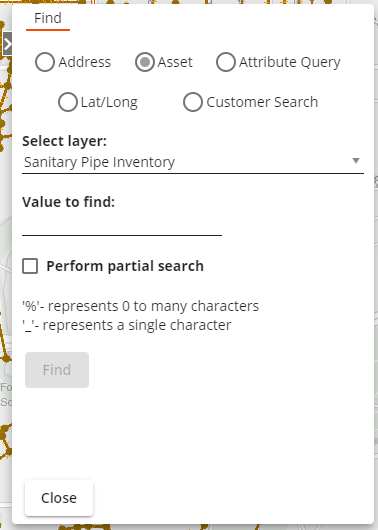Choose the Attribute Query radio option
This screenshot has height=530, width=378.
226,62
